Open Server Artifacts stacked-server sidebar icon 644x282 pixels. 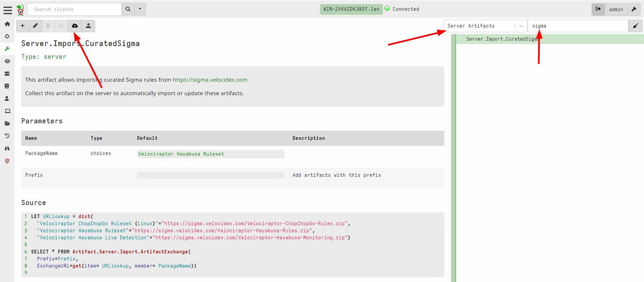click(x=7, y=74)
